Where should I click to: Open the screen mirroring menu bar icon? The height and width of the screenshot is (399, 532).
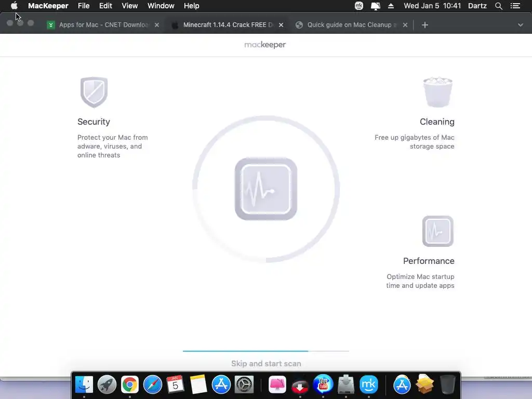click(375, 6)
